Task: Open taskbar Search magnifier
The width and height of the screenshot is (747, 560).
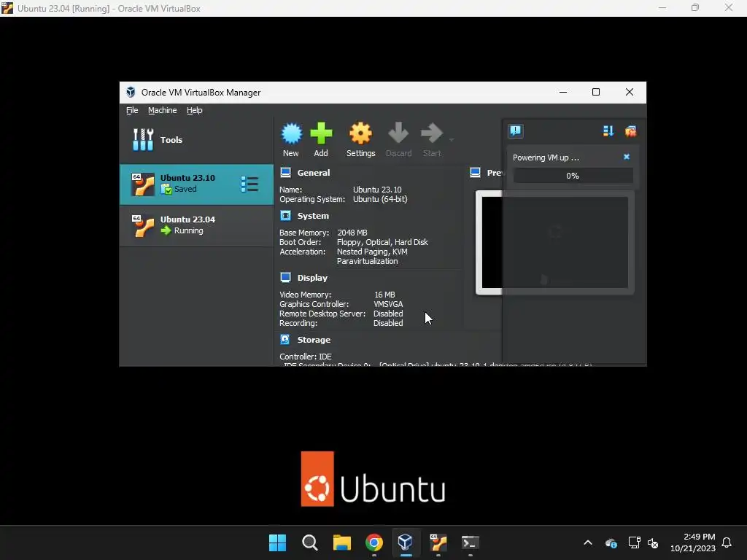Action: 309,542
